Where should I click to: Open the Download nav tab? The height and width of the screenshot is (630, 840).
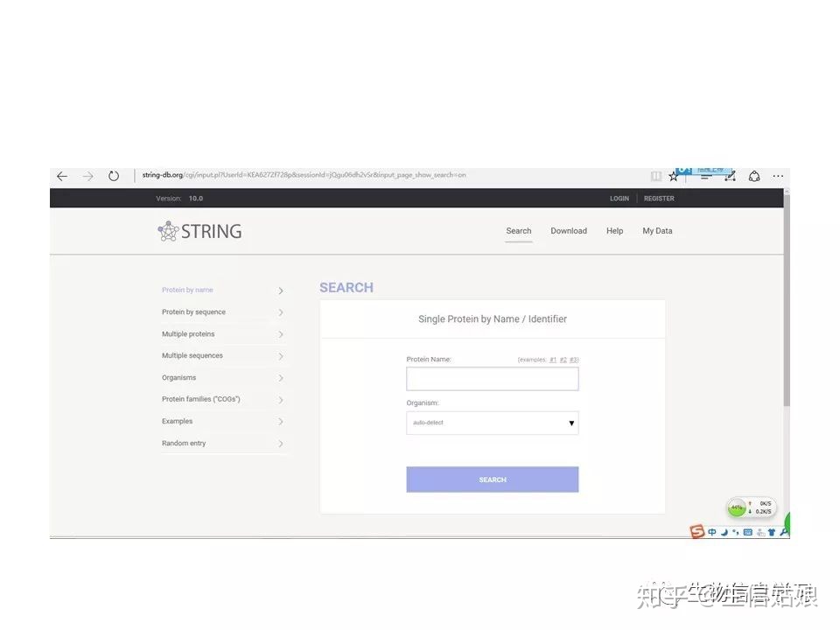coord(569,231)
